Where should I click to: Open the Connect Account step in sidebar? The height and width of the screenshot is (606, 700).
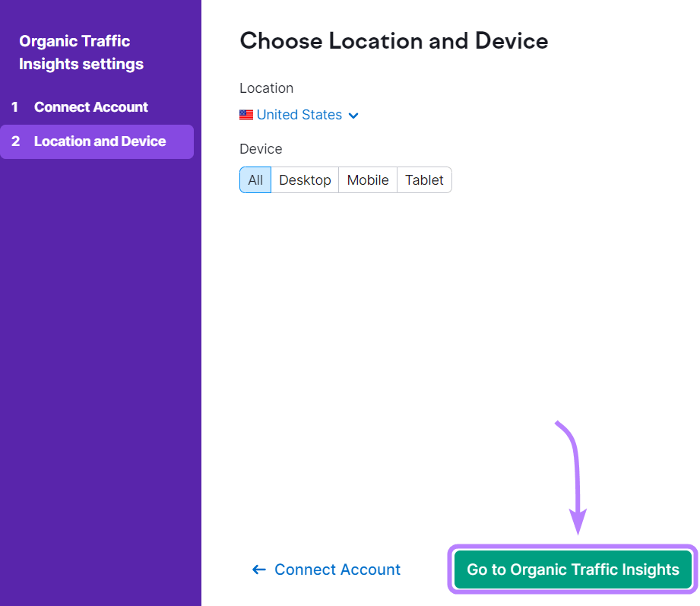pyautogui.click(x=90, y=107)
